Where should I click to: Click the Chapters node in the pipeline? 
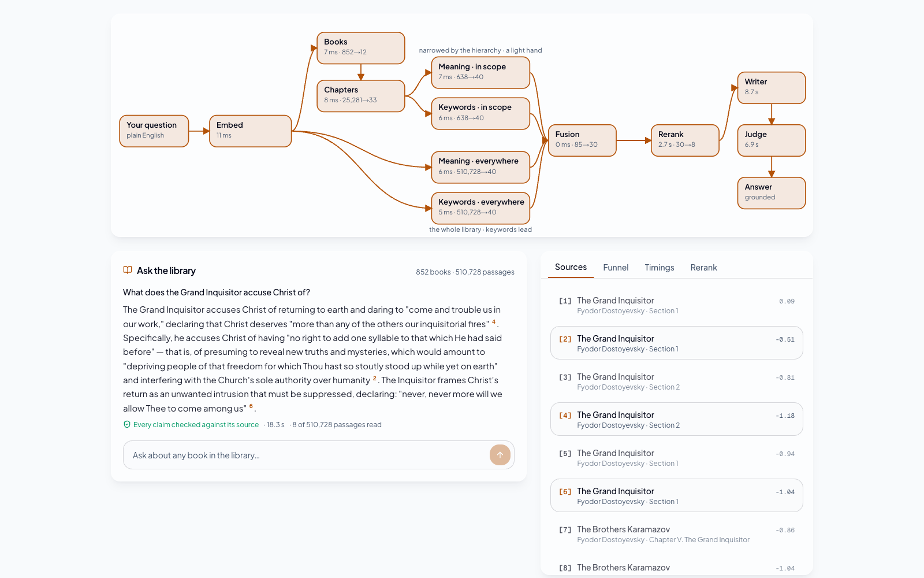[361, 96]
